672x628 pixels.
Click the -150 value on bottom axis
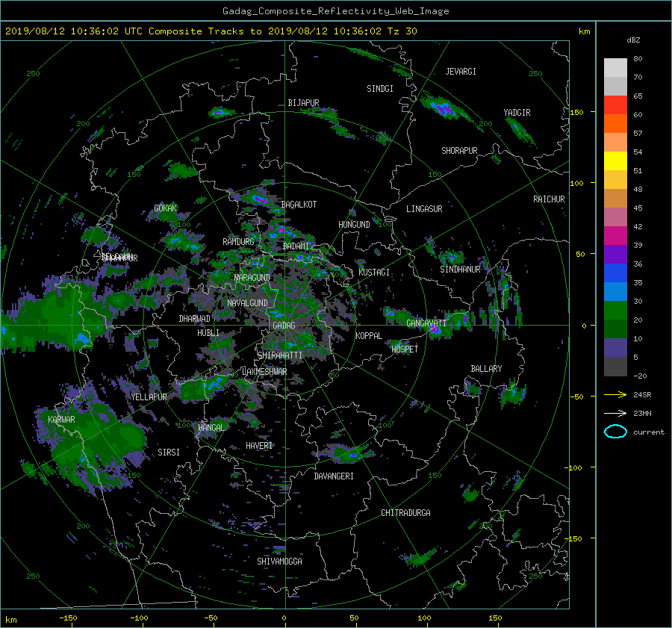[68, 618]
